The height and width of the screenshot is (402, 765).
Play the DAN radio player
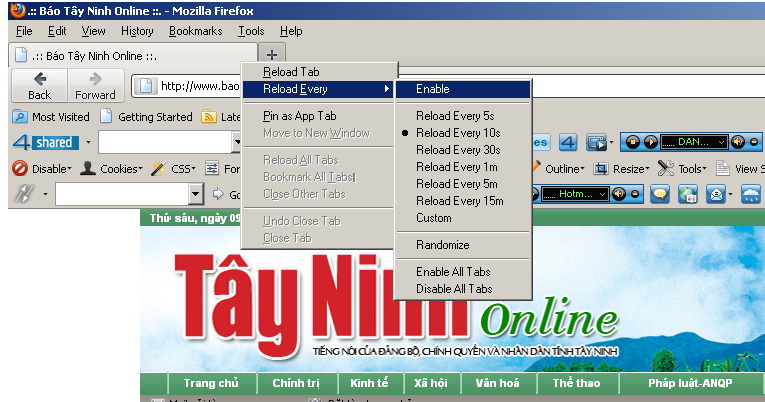pyautogui.click(x=651, y=142)
